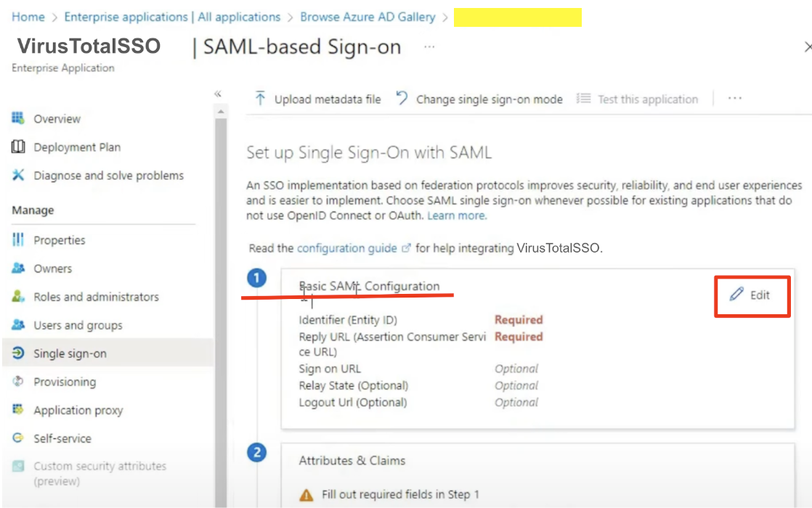
Task: Click Test this application button
Action: point(638,99)
